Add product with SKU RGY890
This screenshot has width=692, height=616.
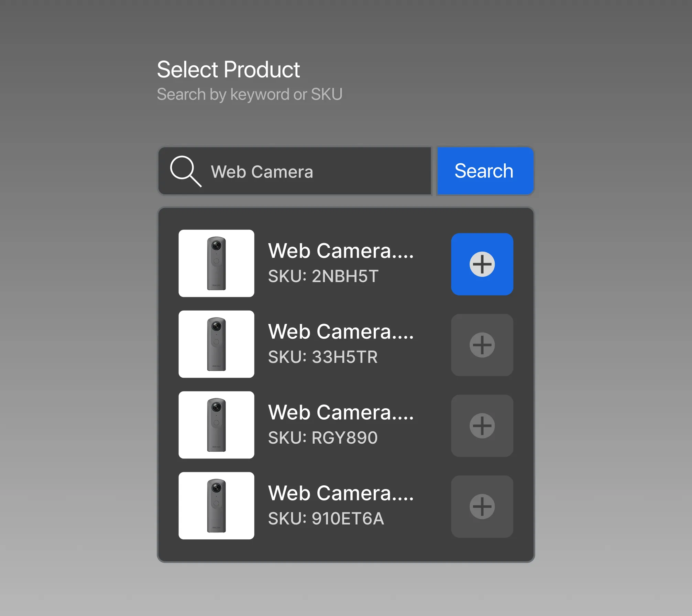482,426
